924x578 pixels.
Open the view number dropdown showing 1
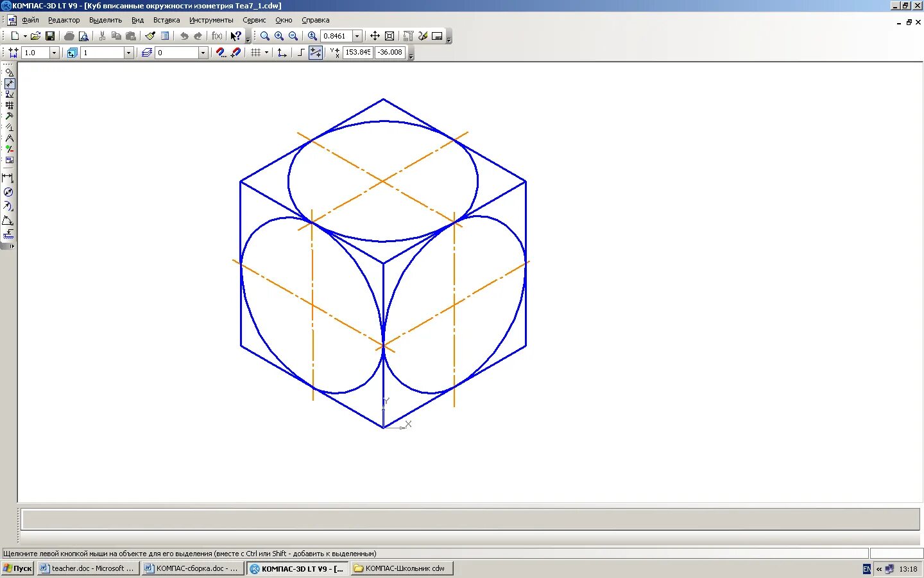[128, 53]
